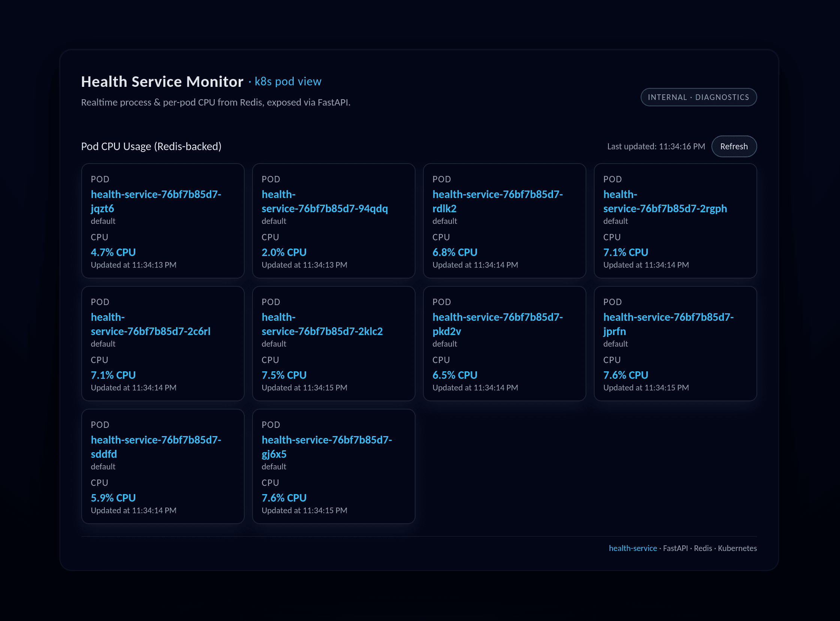Select pod health-service-76bf7b85d7-jqzt6

(x=156, y=201)
